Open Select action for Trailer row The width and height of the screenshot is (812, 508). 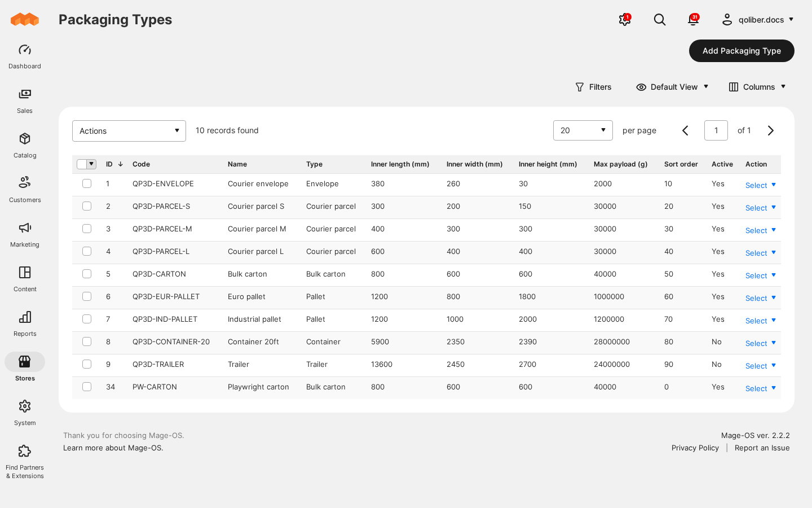pyautogui.click(x=761, y=366)
